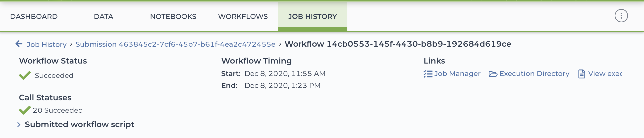Screen dimensions: 644x138
Task: Click the Execution Directory folder icon
Action: point(493,74)
